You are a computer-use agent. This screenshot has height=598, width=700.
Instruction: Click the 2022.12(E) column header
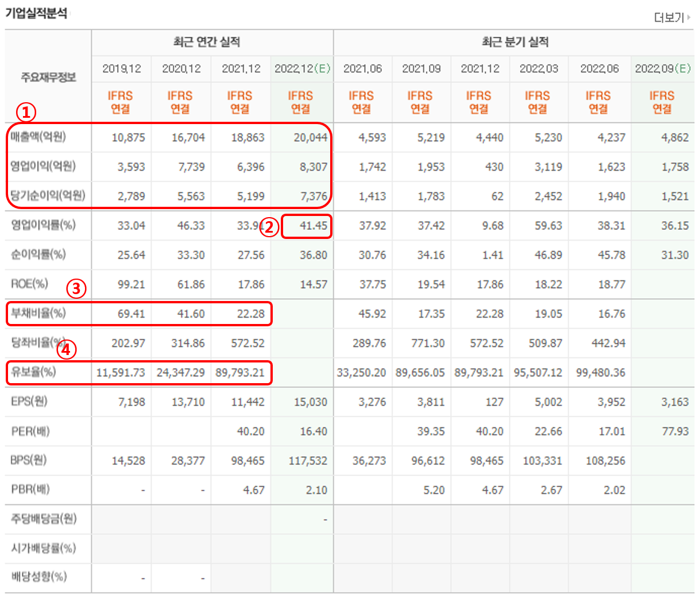pyautogui.click(x=303, y=68)
